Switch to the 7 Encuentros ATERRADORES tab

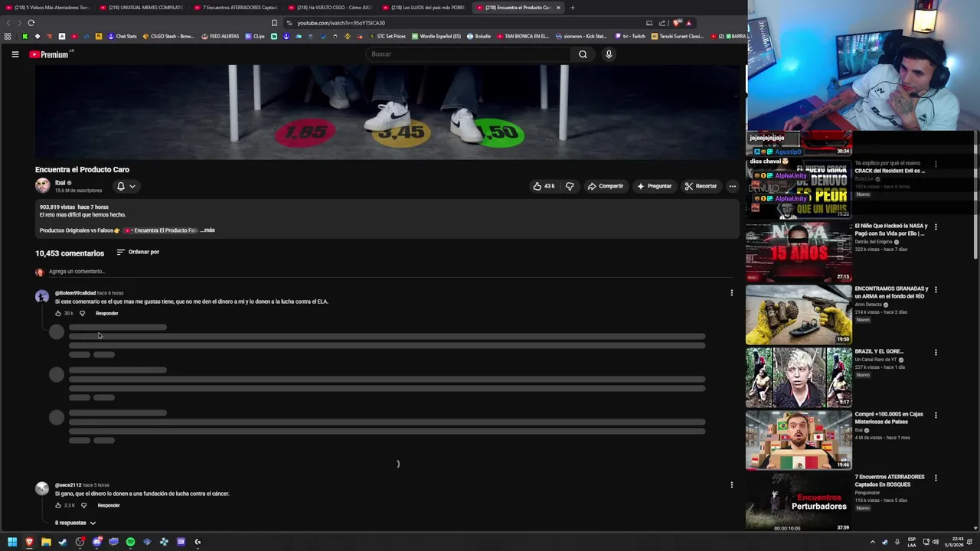(235, 8)
